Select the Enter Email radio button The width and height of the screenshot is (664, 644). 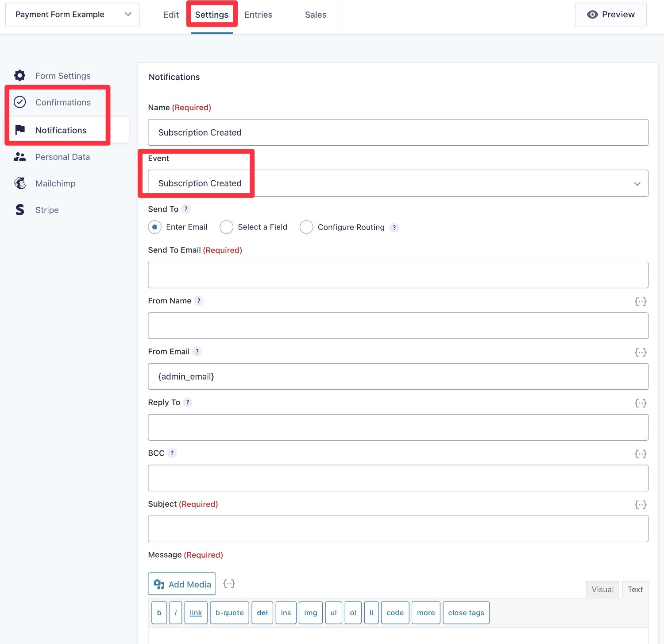coord(154,227)
